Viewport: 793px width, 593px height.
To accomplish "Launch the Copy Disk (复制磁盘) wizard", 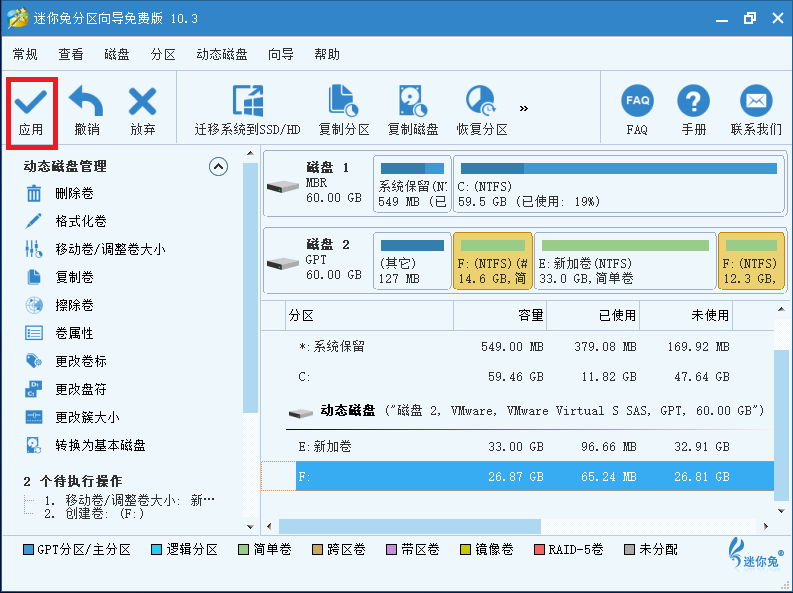I will pyautogui.click(x=413, y=111).
